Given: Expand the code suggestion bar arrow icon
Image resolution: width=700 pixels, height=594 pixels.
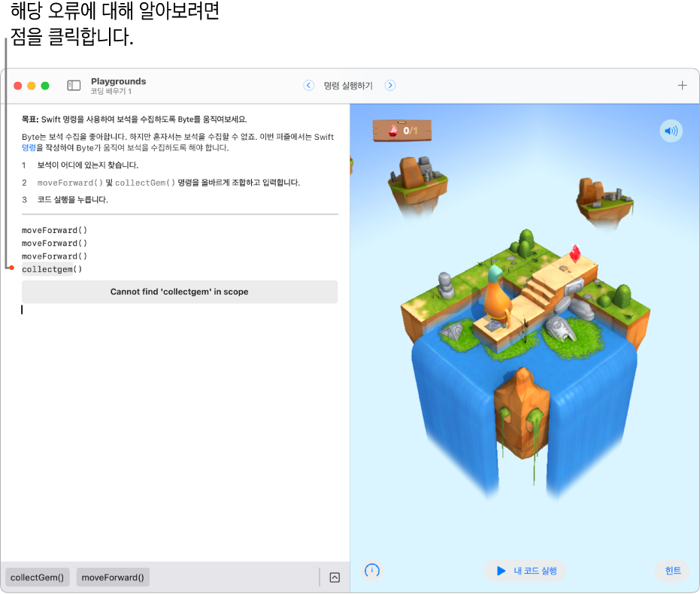Looking at the screenshot, I should pyautogui.click(x=335, y=577).
